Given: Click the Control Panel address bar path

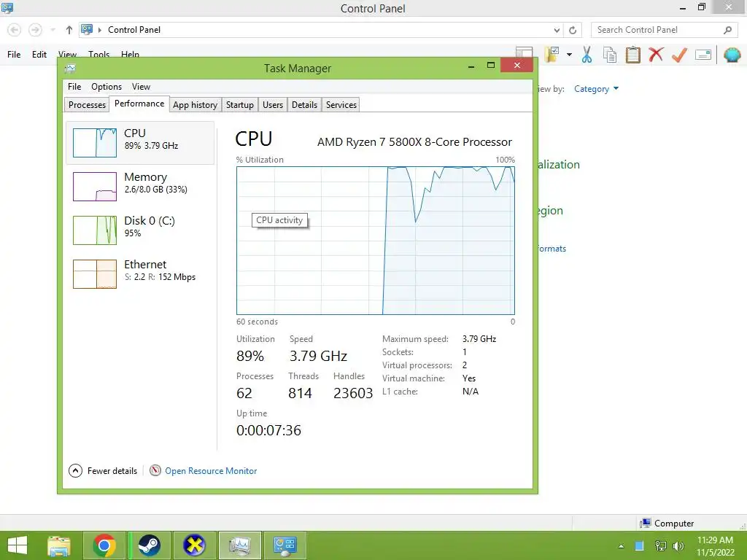Looking at the screenshot, I should pos(134,30).
